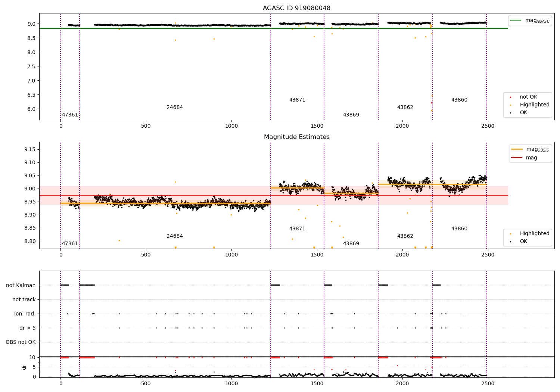Click OBSID label 43860 in Magnitude Estimates plot

[x=459, y=229]
